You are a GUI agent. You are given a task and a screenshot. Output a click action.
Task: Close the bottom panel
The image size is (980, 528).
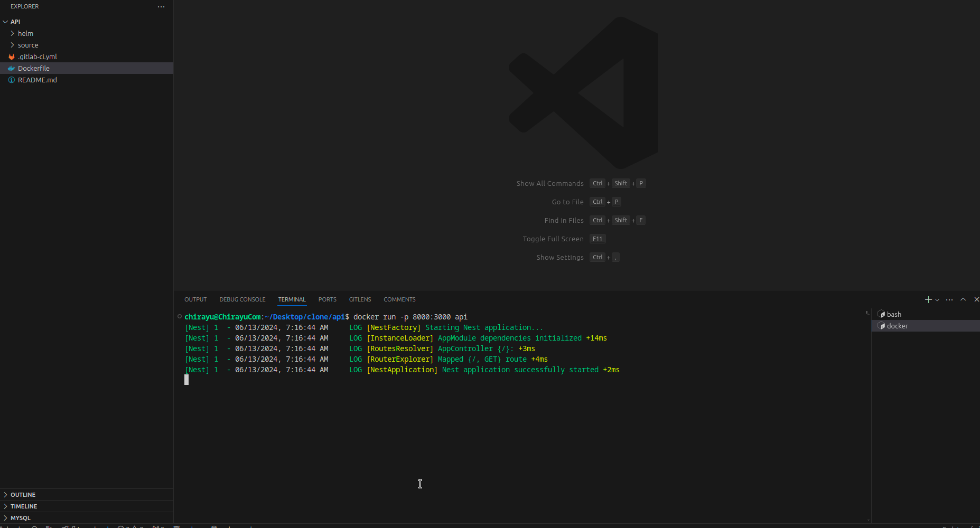click(976, 299)
